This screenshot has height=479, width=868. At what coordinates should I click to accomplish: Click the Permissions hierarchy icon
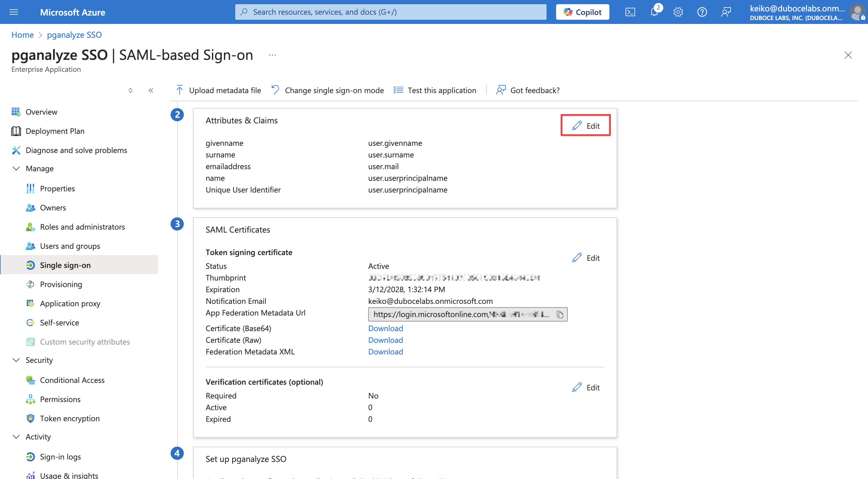click(x=30, y=399)
